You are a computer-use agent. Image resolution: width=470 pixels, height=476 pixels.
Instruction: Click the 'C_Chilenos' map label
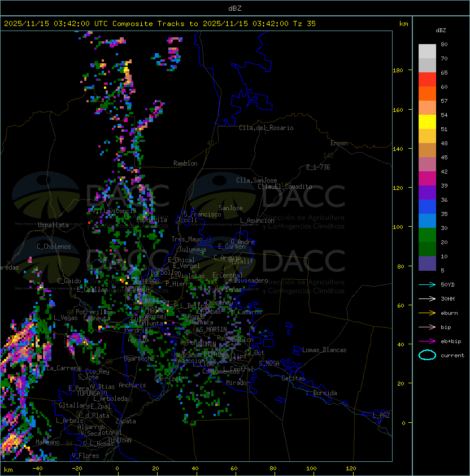pyautogui.click(x=54, y=246)
